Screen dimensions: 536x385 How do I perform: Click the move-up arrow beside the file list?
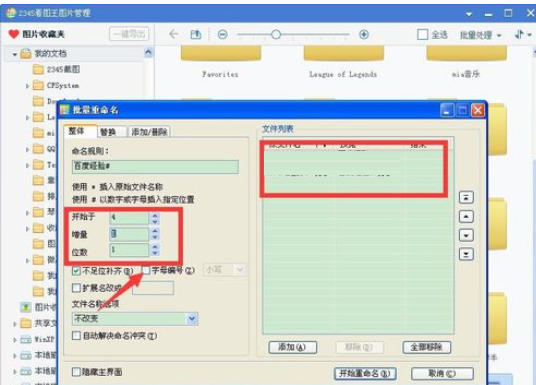click(466, 216)
